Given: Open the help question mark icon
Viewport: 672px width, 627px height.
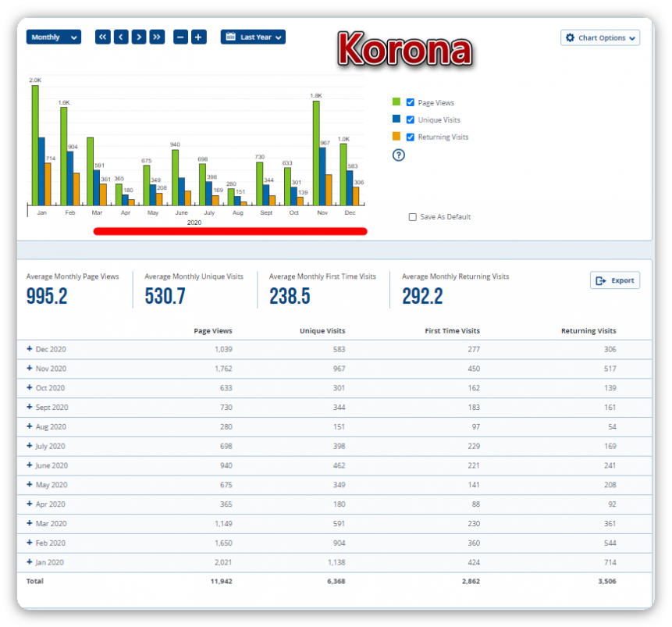Looking at the screenshot, I should coord(398,155).
